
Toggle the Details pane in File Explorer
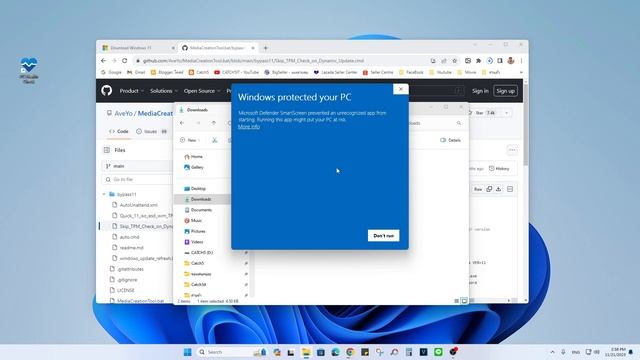[450, 140]
